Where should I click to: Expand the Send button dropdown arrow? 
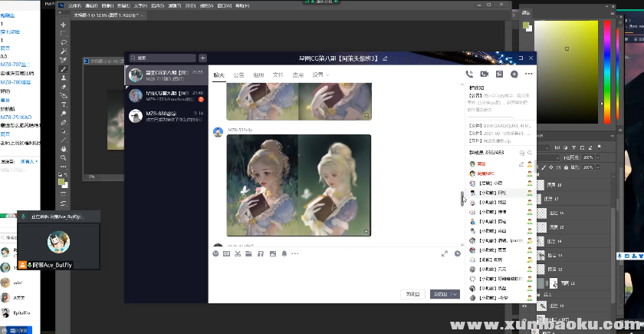(x=455, y=293)
